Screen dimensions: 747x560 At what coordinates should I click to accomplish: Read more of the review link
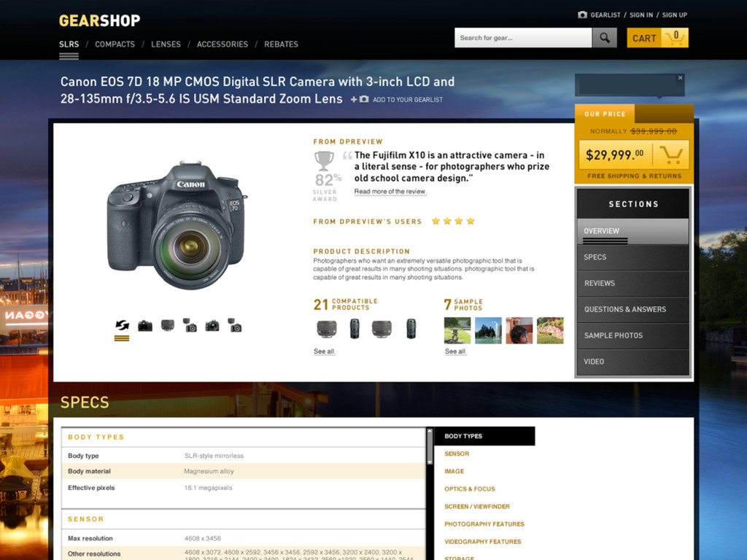[390, 192]
